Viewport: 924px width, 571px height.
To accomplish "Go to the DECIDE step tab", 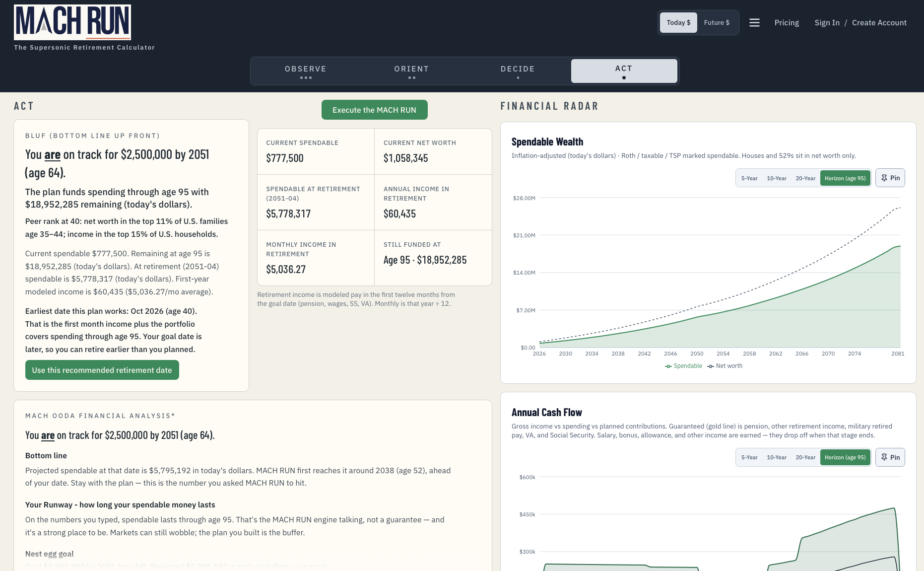I will (x=518, y=71).
